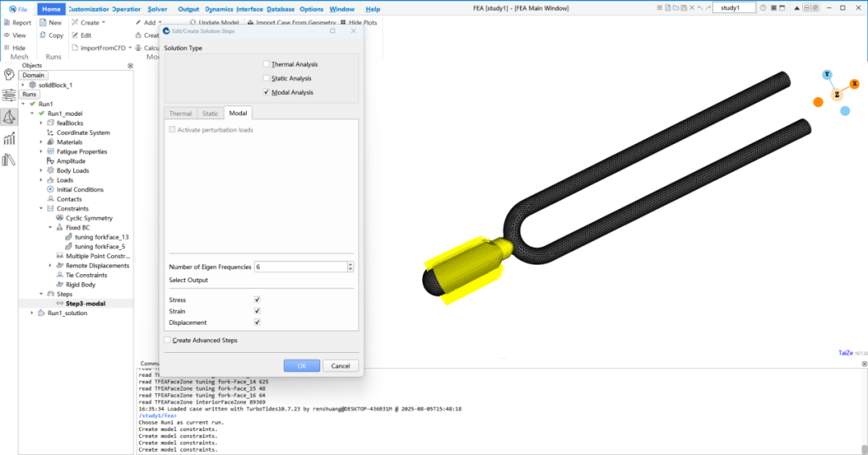This screenshot has width=868, height=455.
Task: Expand the solidBlock_1 tree node
Action: (23, 85)
